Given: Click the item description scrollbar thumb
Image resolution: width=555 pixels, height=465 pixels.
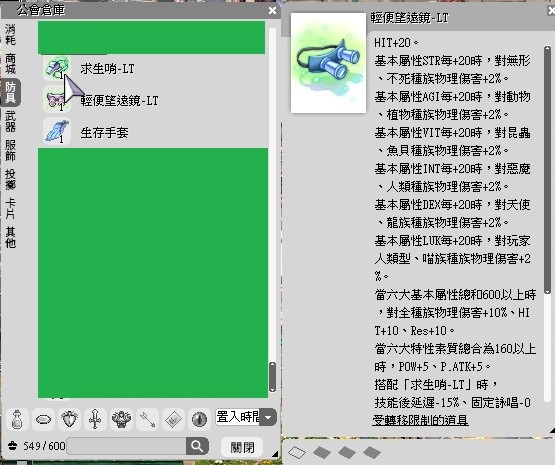Looking at the screenshot, I should 547,170.
